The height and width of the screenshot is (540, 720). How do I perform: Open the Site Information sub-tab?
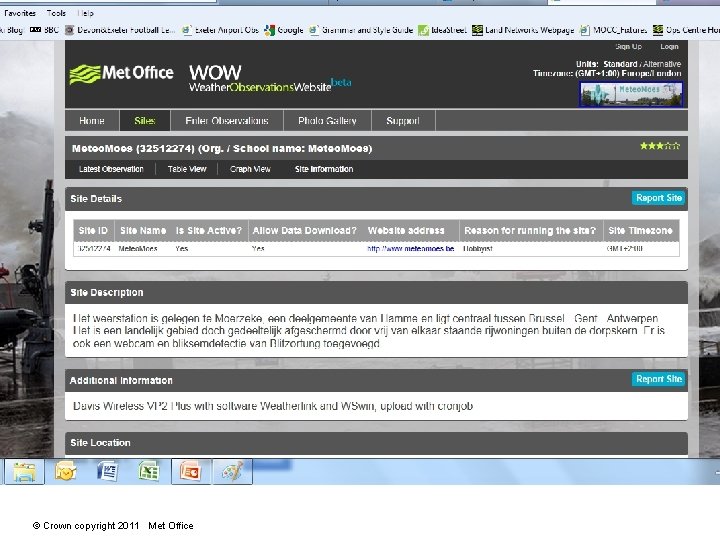tap(324, 169)
